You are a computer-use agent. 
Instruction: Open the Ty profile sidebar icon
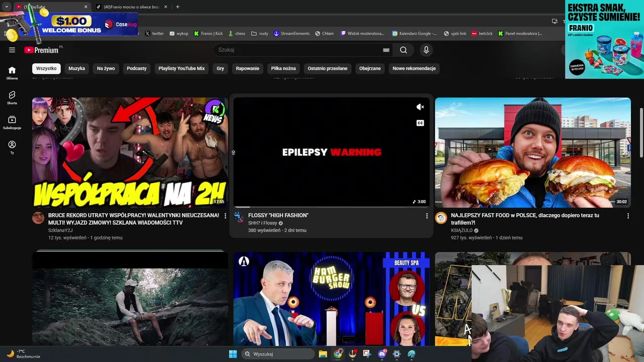(12, 147)
